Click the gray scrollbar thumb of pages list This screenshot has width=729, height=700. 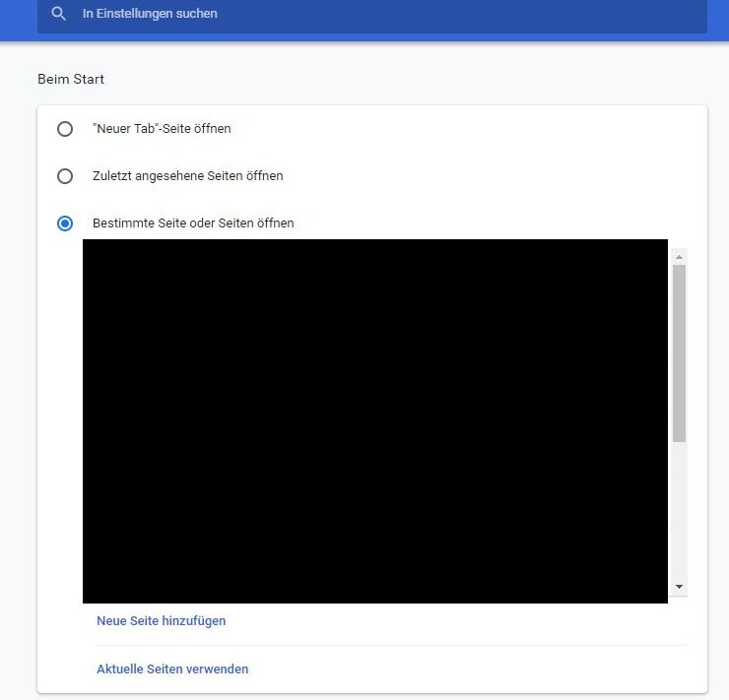point(680,353)
